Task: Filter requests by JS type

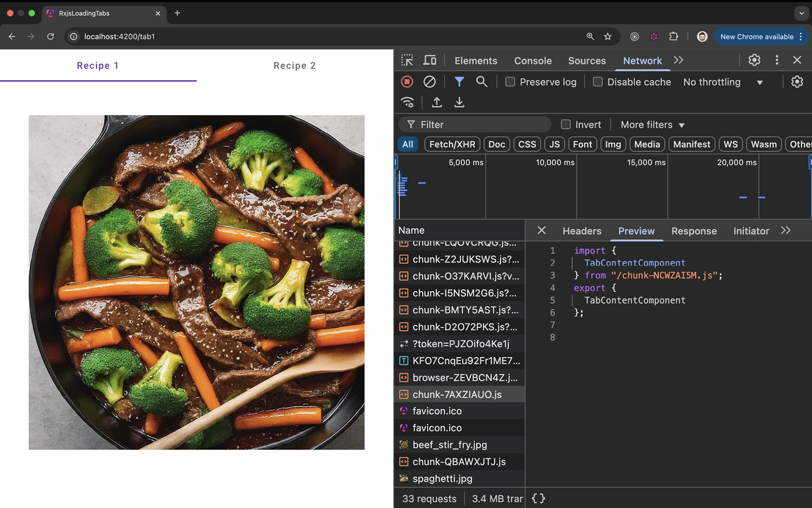Action: [x=554, y=144]
